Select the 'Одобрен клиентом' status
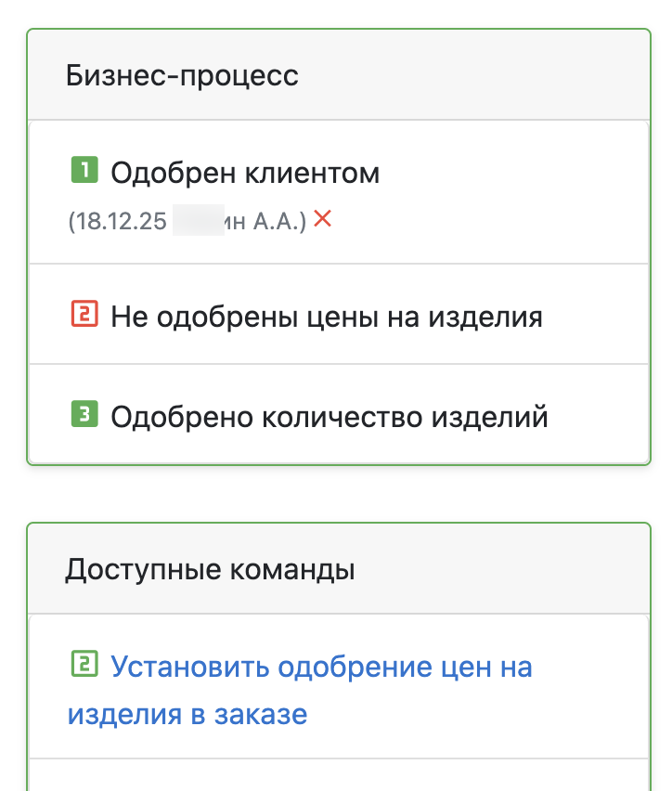 tap(245, 173)
